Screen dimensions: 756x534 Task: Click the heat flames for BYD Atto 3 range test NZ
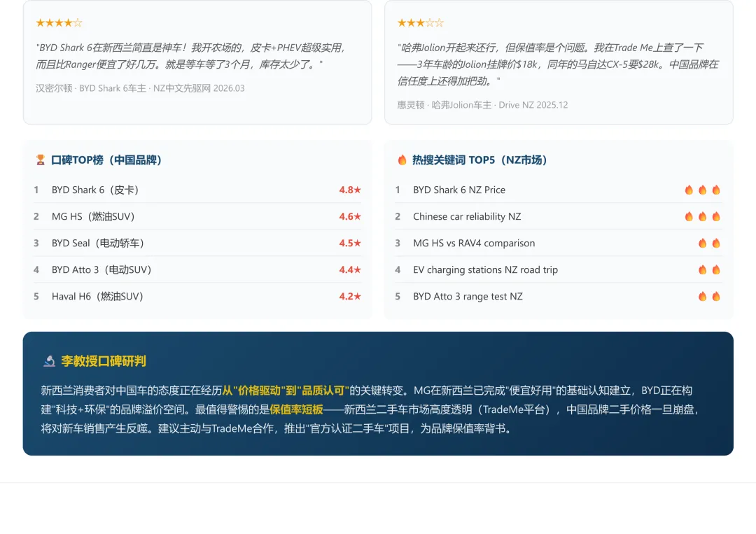tap(709, 296)
